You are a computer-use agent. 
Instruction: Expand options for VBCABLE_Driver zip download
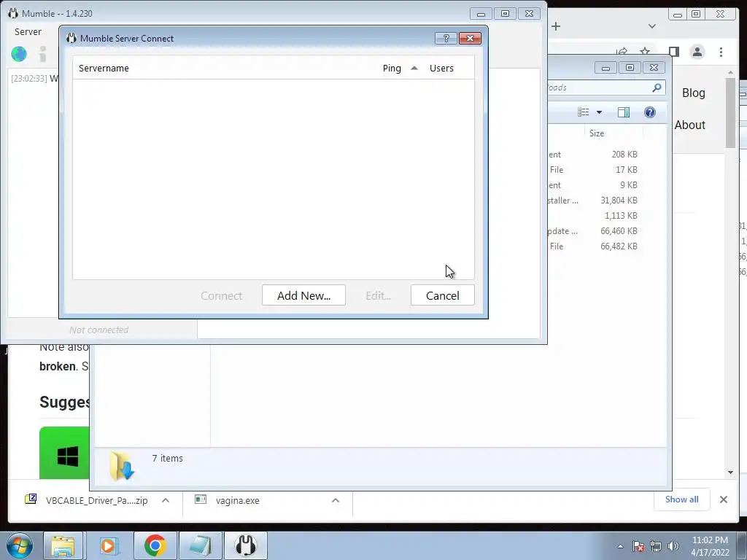(x=166, y=500)
